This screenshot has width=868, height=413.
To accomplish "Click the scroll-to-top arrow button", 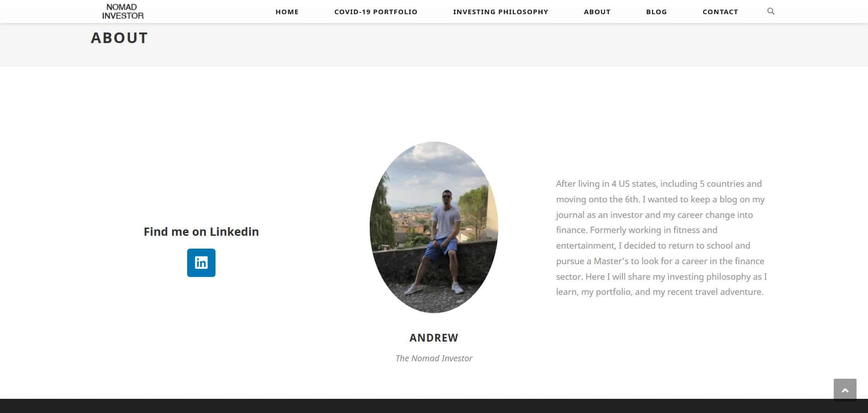I will (845, 390).
